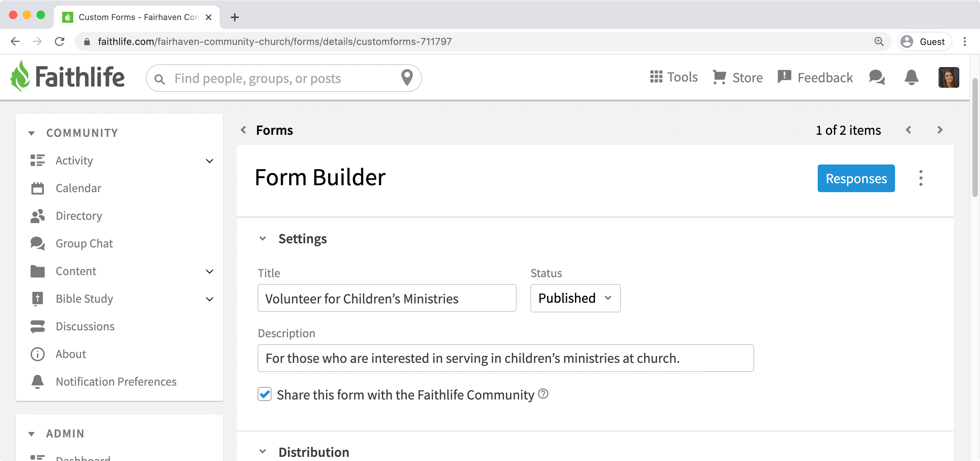Screen dimensions: 980x461
Task: Click the browser zoom magnifier icon
Action: click(x=878, y=41)
